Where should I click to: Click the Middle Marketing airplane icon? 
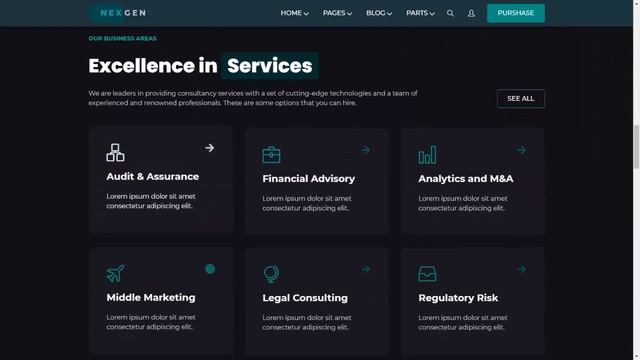[x=116, y=273]
